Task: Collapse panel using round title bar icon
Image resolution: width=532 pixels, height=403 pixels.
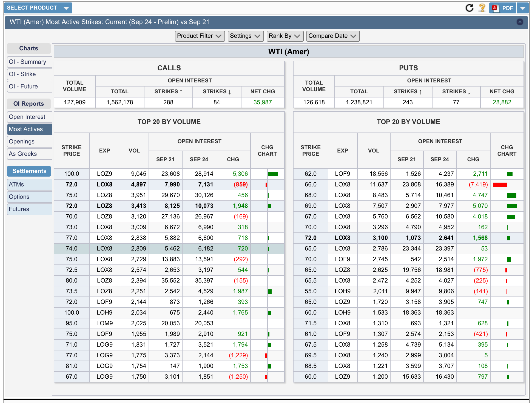Action: coord(520,22)
